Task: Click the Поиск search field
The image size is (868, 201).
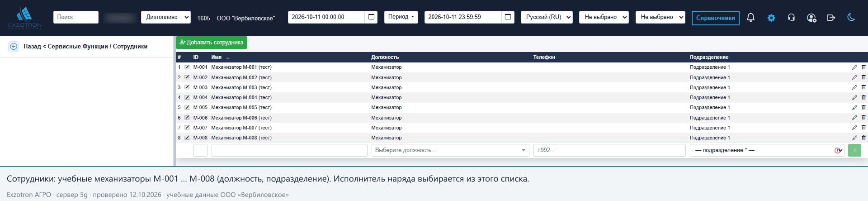Action: tap(76, 17)
